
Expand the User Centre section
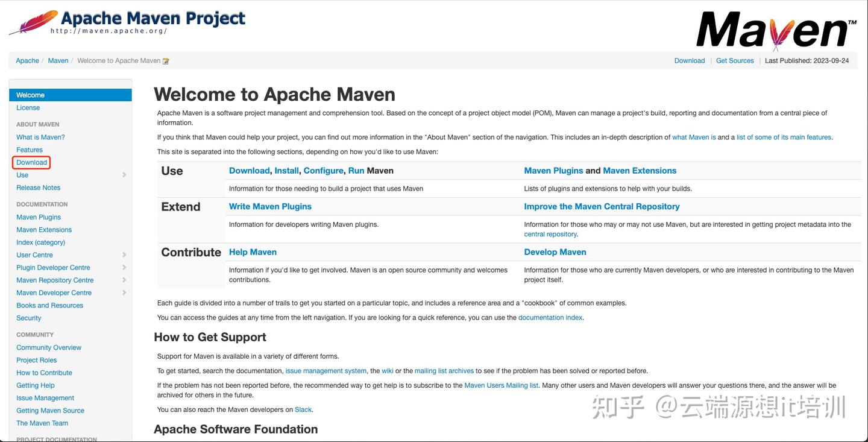click(x=124, y=254)
